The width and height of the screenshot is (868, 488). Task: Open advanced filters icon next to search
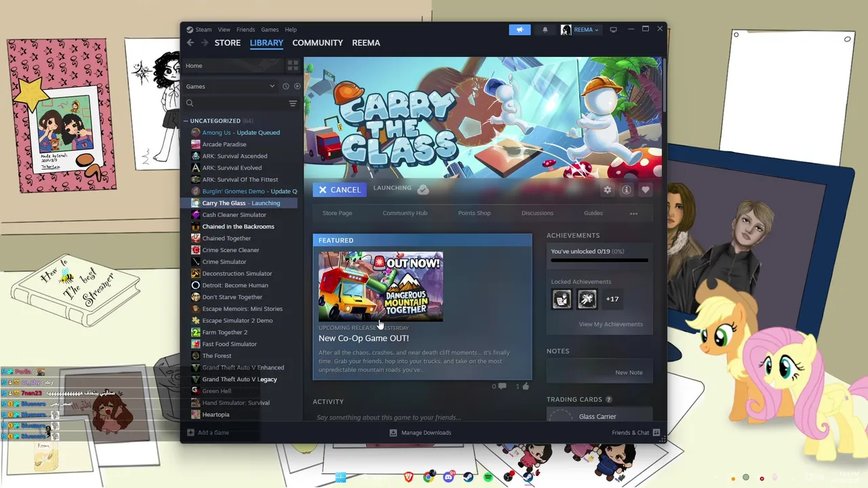point(293,104)
